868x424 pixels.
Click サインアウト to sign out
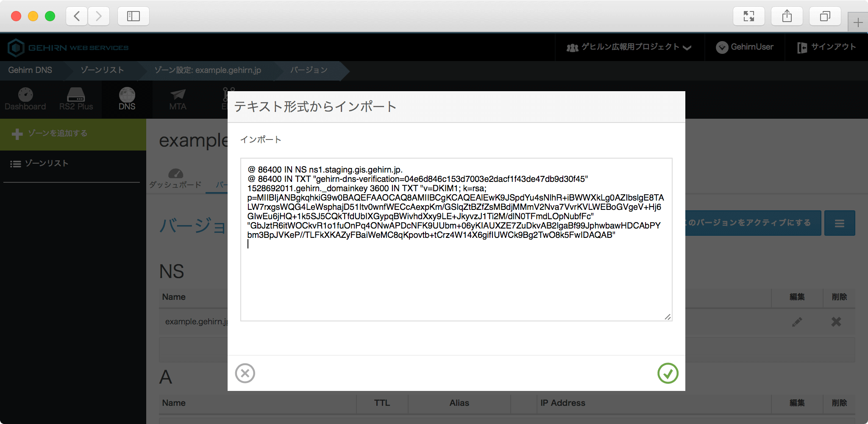pos(826,47)
